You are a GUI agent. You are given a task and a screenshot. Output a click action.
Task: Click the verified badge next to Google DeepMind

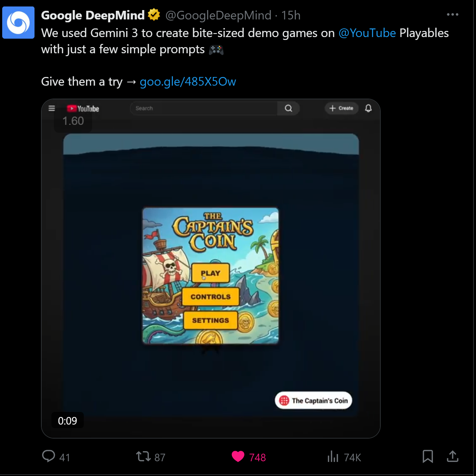coord(154,15)
